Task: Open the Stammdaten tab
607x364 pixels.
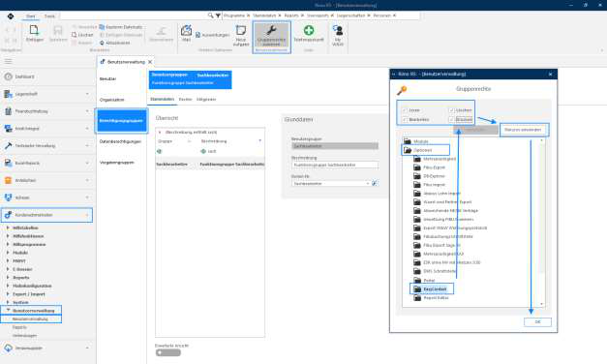Action: (163, 99)
